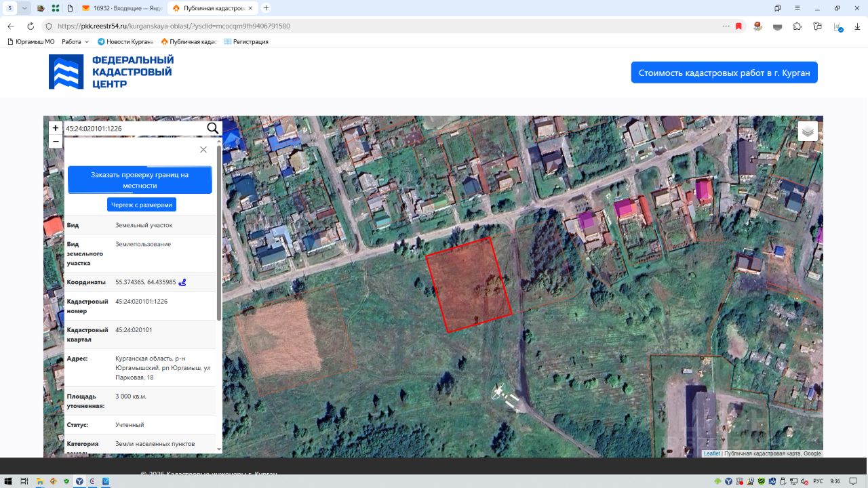
Task: Click the Federal Cadastral Center logo
Action: point(111,72)
